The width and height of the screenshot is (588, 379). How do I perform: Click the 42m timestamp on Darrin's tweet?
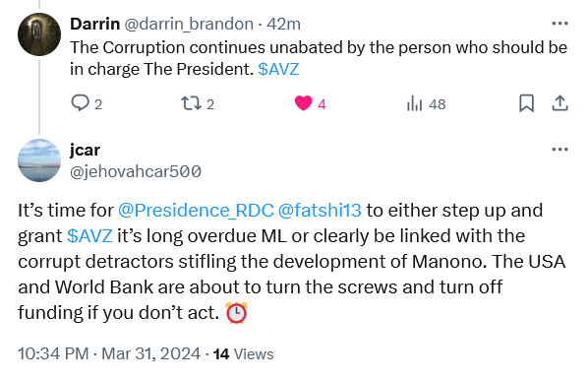[284, 24]
